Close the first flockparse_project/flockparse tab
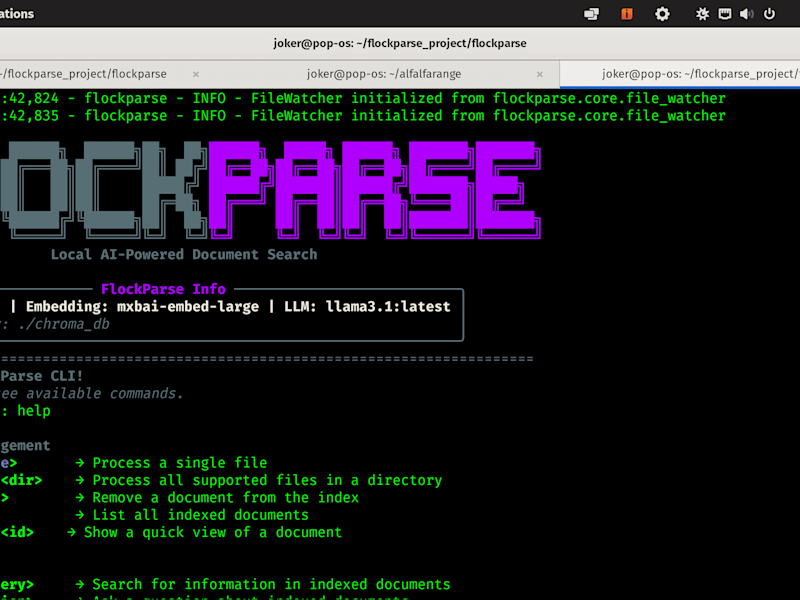The width and height of the screenshot is (800, 600). (x=195, y=74)
